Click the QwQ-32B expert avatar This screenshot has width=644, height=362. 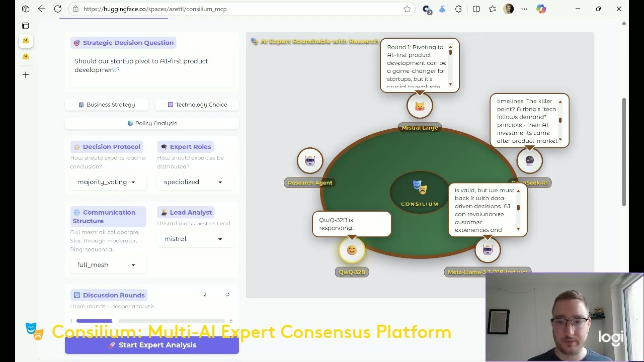coord(352,250)
